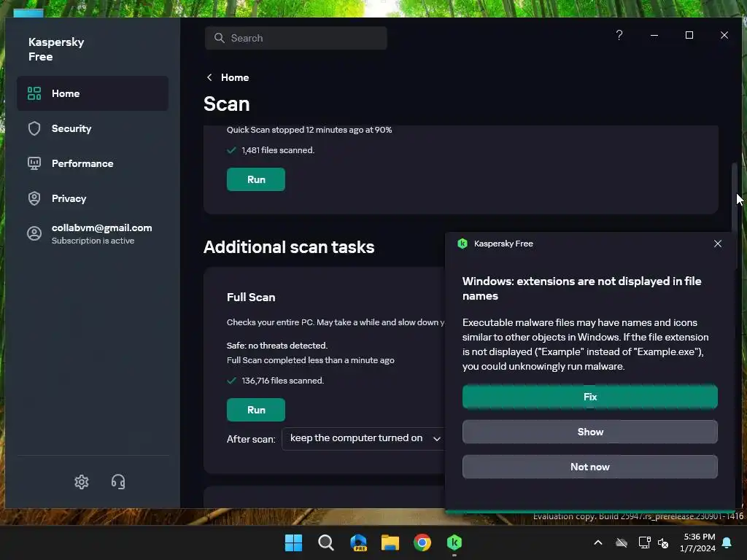Click the Kaspersky taskbar icon

pos(454,542)
